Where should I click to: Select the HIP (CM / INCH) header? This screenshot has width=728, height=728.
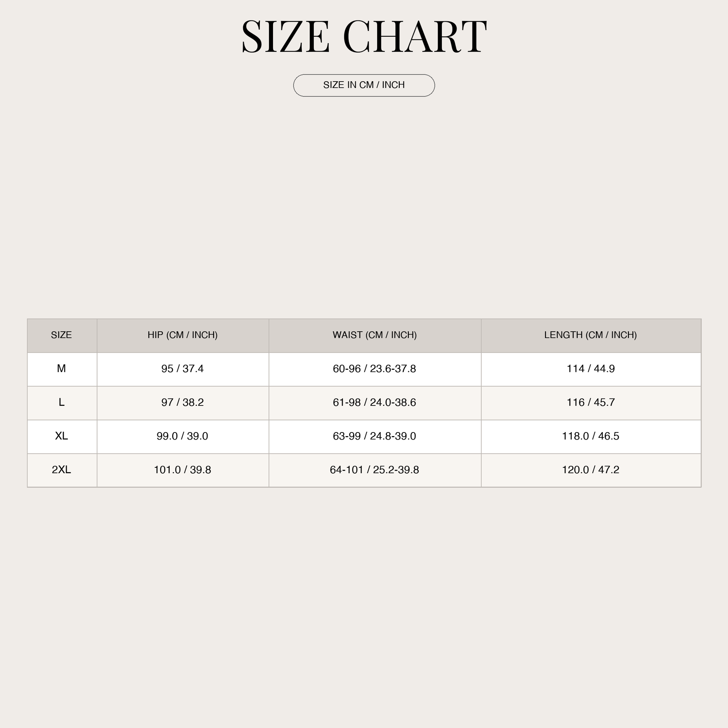point(182,335)
